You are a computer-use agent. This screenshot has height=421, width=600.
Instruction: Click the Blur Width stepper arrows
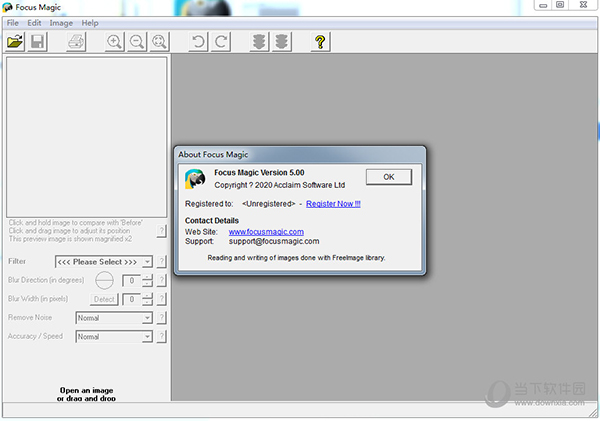click(147, 299)
